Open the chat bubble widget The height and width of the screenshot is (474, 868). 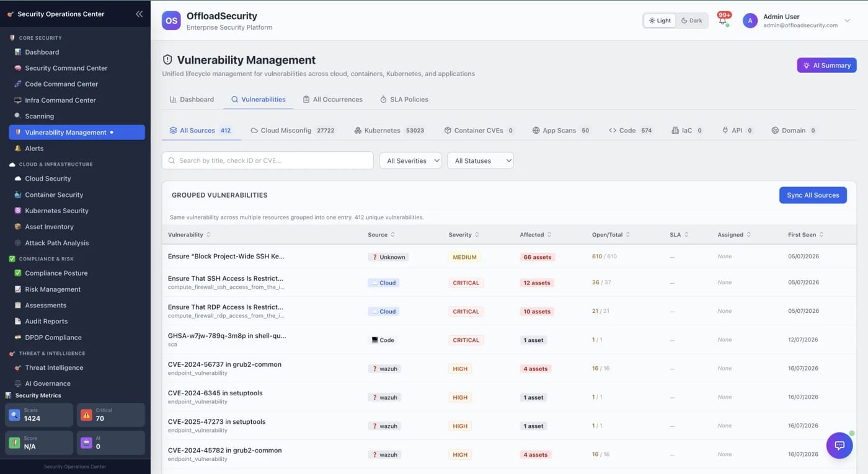(839, 445)
